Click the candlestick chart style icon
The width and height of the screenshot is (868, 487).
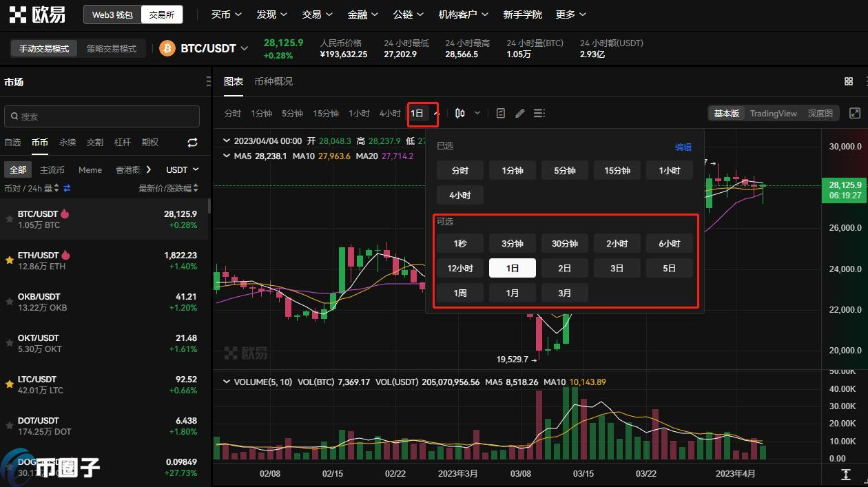[x=459, y=113]
